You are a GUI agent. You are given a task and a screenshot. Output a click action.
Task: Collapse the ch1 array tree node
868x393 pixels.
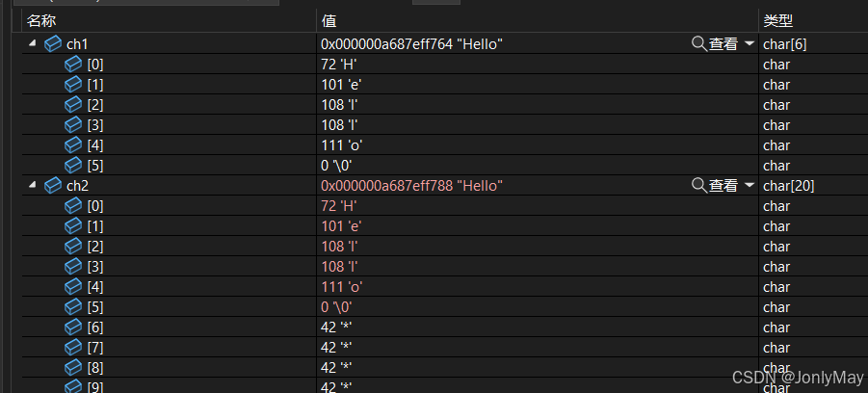point(32,43)
